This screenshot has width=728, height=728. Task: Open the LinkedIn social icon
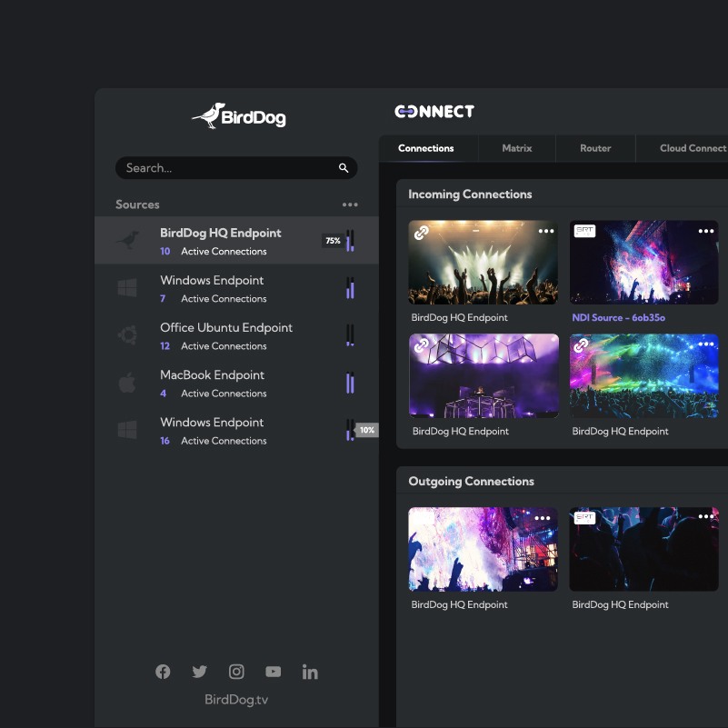(310, 672)
